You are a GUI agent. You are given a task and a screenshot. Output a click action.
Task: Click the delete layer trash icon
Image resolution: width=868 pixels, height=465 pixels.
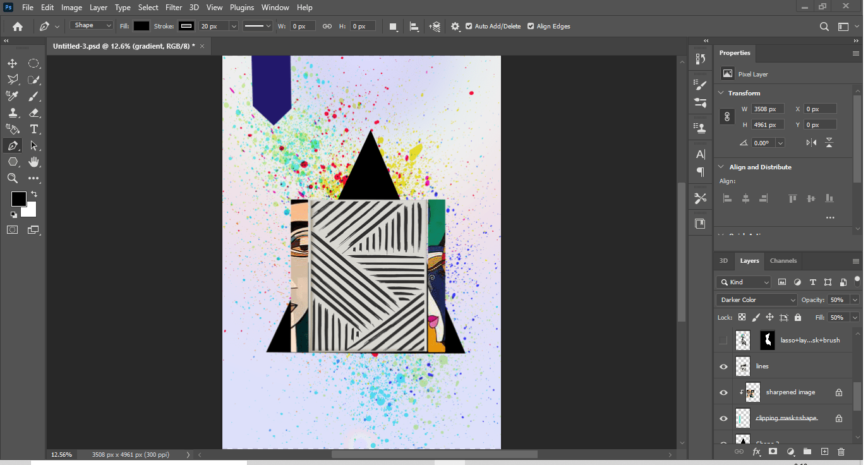[x=841, y=452]
